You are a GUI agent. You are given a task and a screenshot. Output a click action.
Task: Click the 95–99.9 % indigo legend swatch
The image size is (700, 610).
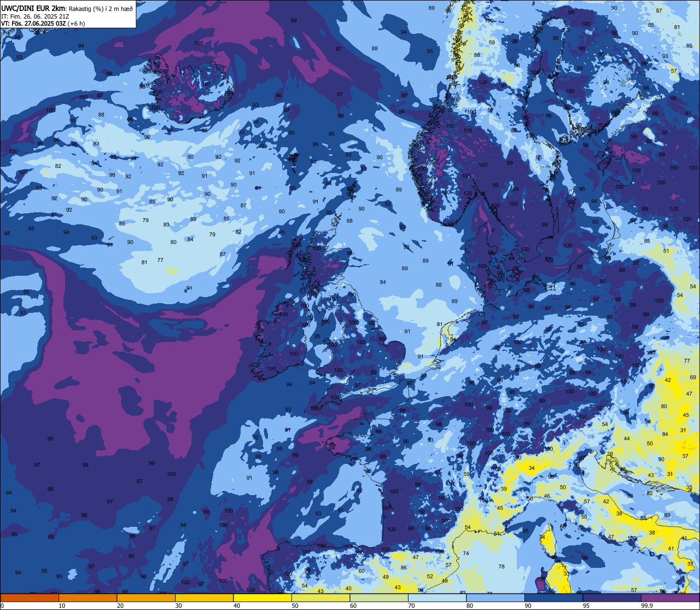pos(612,598)
